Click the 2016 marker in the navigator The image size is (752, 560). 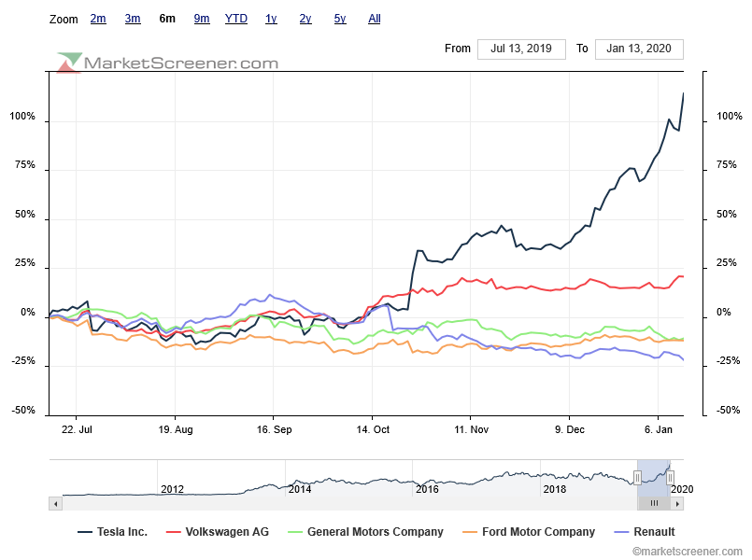pos(427,489)
